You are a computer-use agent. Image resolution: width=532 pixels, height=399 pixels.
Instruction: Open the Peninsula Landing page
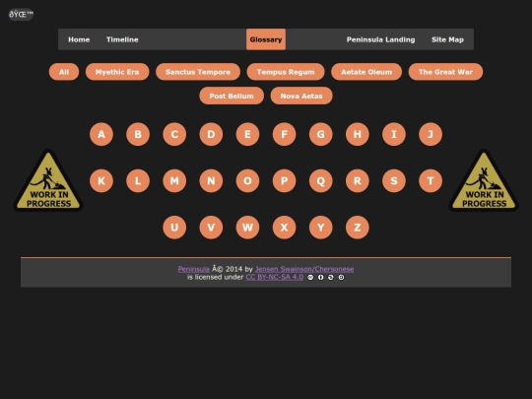point(380,39)
